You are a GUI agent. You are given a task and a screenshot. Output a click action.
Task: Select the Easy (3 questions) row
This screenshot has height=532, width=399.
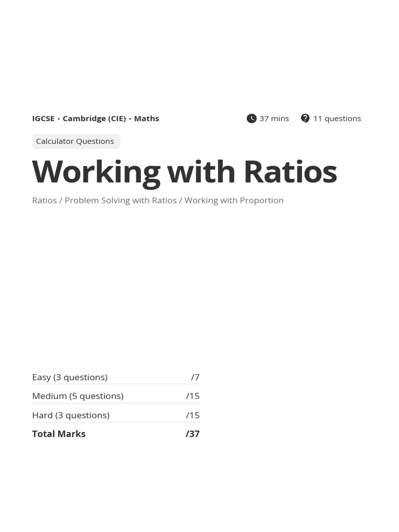[x=116, y=377]
